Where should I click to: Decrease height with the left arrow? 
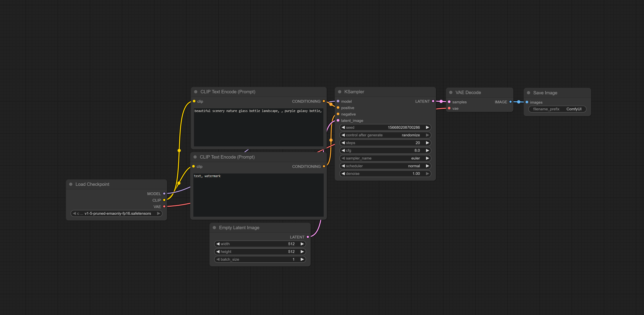coord(218,252)
